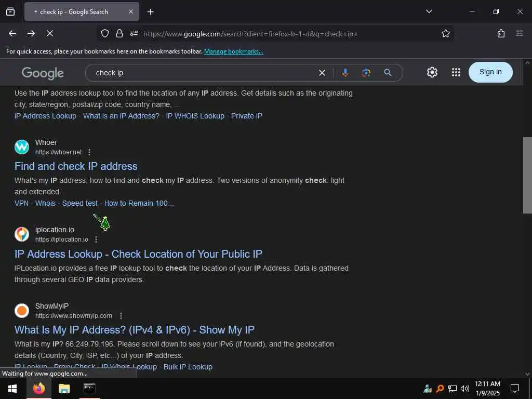This screenshot has width=532, height=399.
Task: Open Private IP sitelink
Action: tap(247, 116)
